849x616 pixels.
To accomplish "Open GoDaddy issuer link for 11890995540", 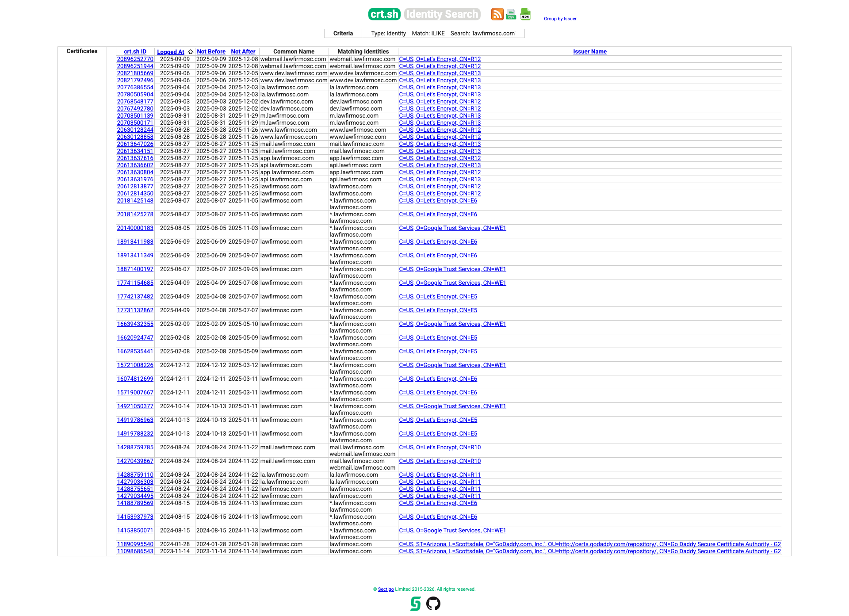I will tap(590, 544).
